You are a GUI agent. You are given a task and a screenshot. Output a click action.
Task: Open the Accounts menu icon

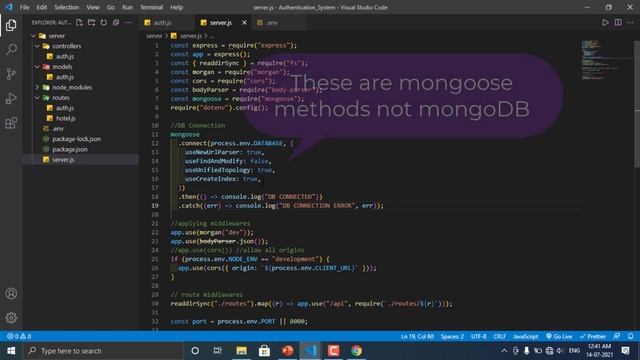coord(11,293)
